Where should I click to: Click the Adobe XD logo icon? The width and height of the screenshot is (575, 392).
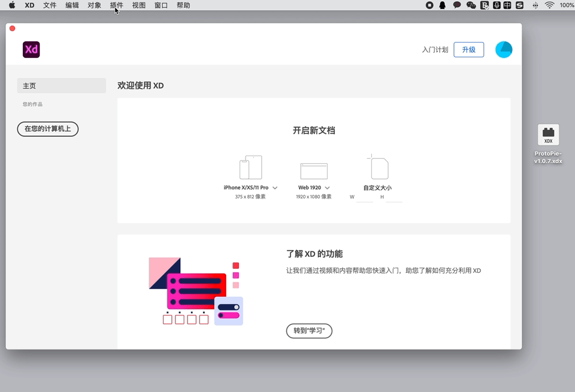tap(31, 50)
